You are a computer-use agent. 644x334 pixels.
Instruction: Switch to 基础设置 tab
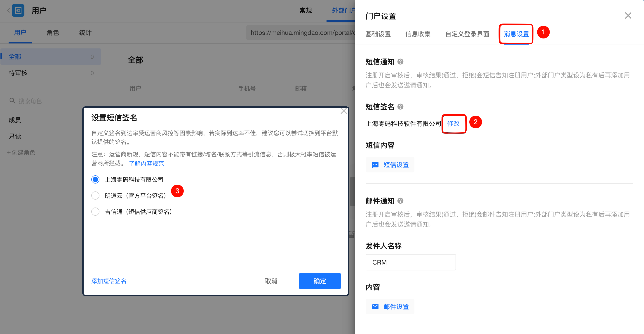tap(378, 34)
